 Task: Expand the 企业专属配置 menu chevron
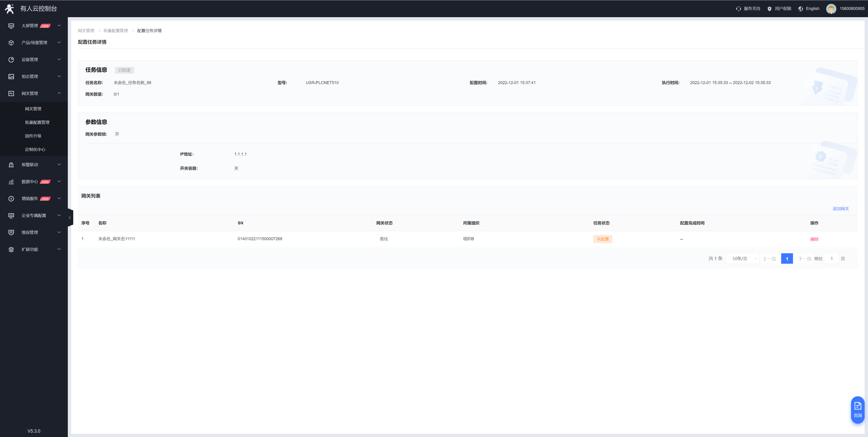[x=59, y=215]
